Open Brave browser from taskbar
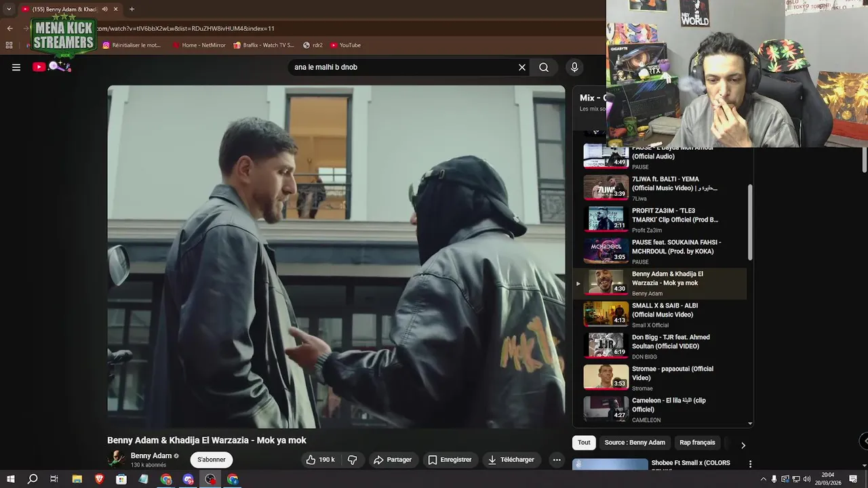 pyautogui.click(x=100, y=479)
